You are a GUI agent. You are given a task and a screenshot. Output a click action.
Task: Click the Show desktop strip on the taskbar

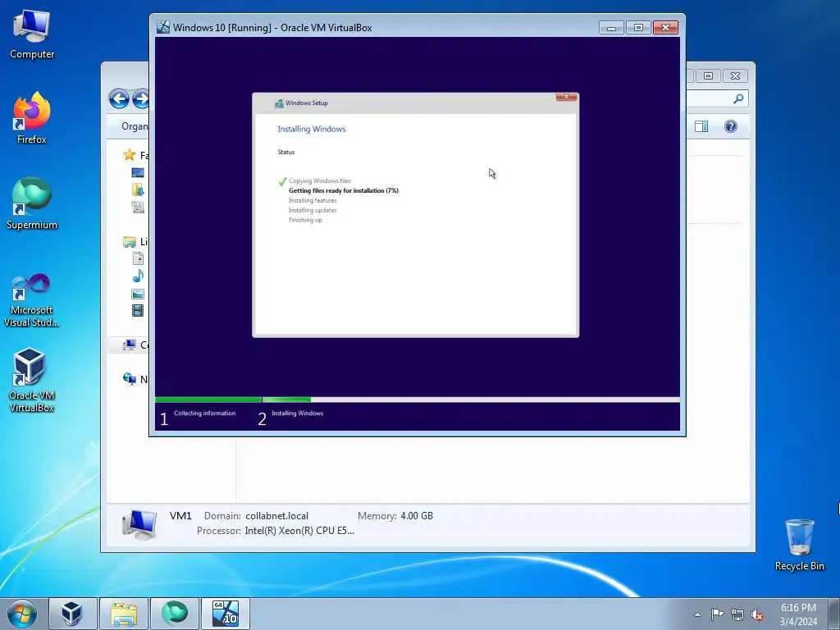click(x=834, y=614)
